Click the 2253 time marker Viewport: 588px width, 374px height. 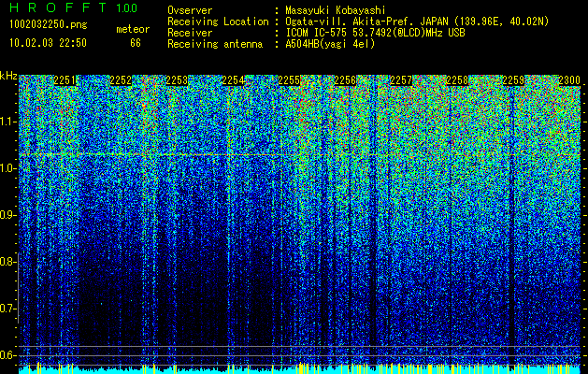point(177,80)
